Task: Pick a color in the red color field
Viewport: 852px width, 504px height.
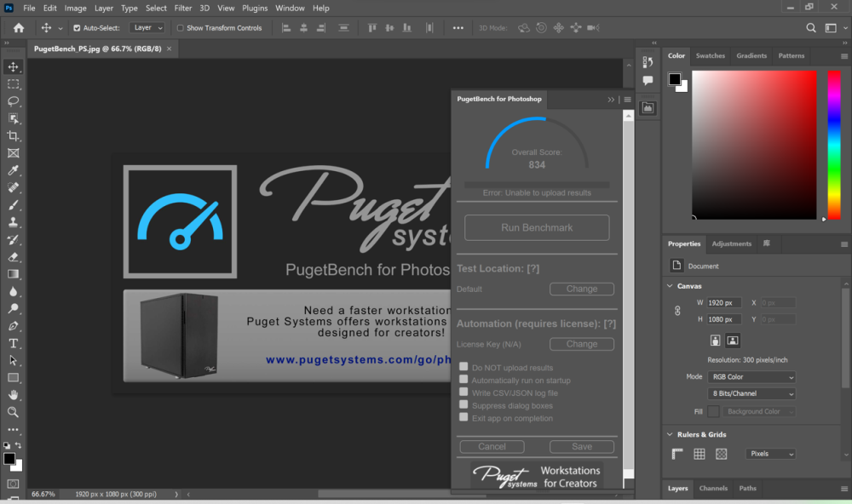Action: (754, 145)
